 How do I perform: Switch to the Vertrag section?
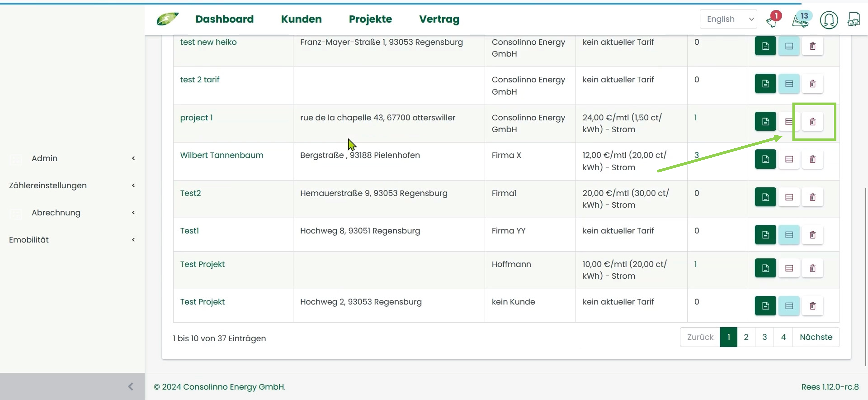tap(439, 19)
